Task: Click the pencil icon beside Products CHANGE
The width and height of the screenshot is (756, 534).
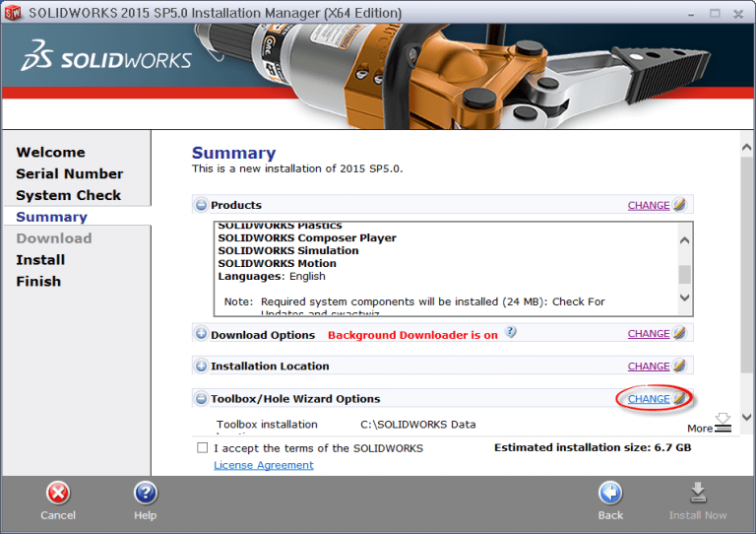Action: (x=679, y=205)
